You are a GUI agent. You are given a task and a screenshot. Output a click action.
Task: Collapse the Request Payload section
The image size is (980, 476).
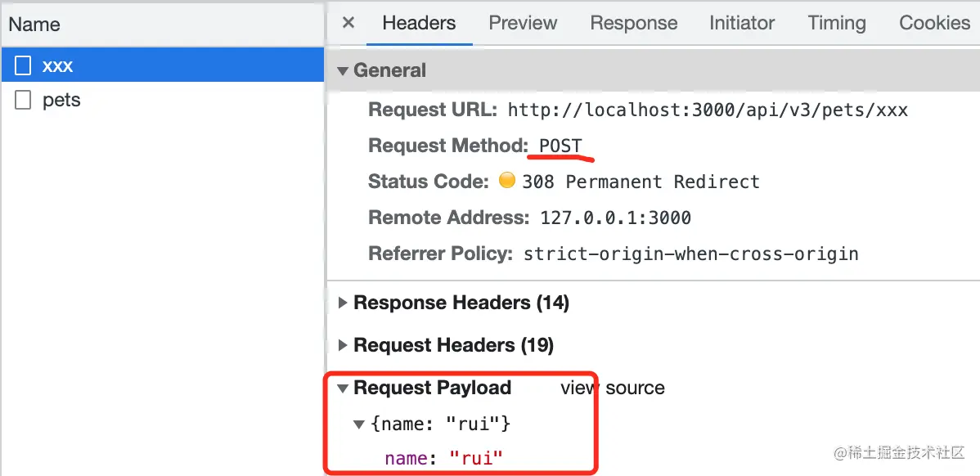click(x=343, y=388)
